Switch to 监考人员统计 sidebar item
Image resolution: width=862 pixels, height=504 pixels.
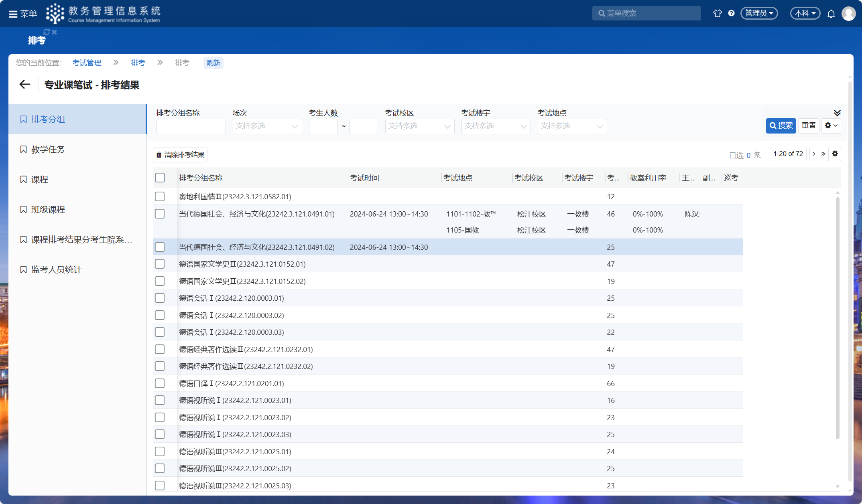coord(56,269)
